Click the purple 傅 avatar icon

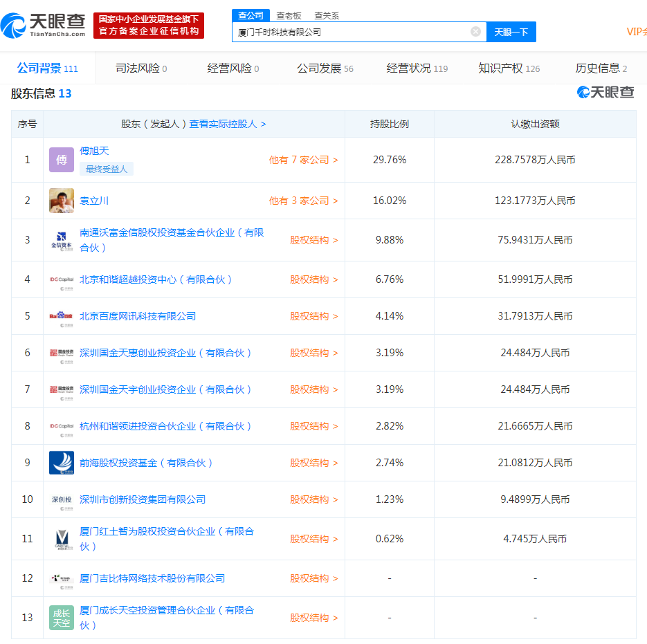[x=62, y=160]
